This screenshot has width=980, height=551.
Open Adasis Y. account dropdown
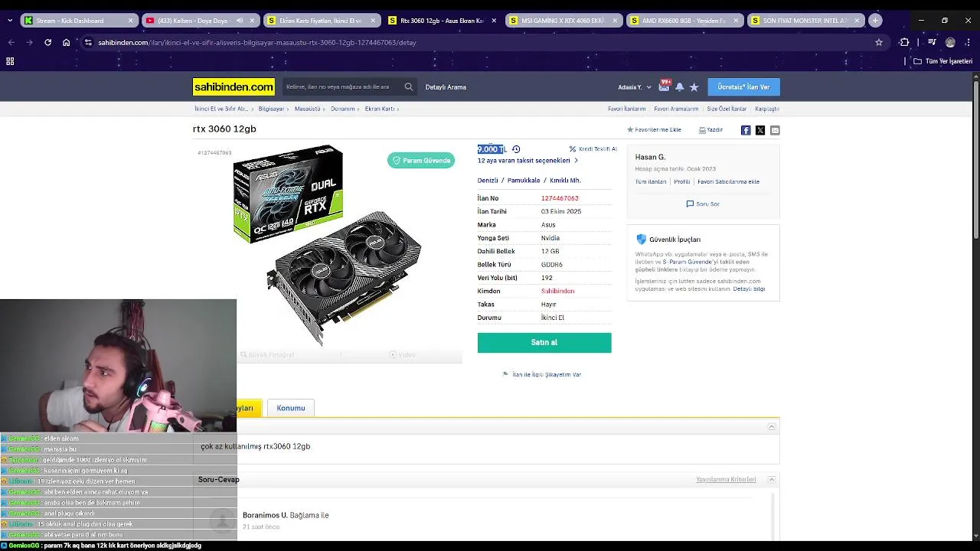[x=635, y=87]
